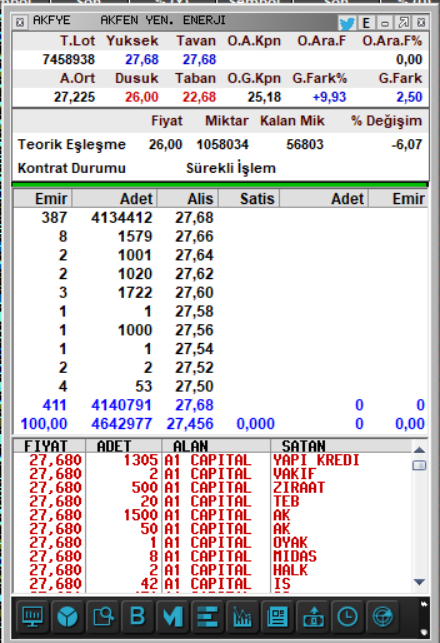Select the trade row sold by MIDAS
Screen dimensions: 440x643
212,556
